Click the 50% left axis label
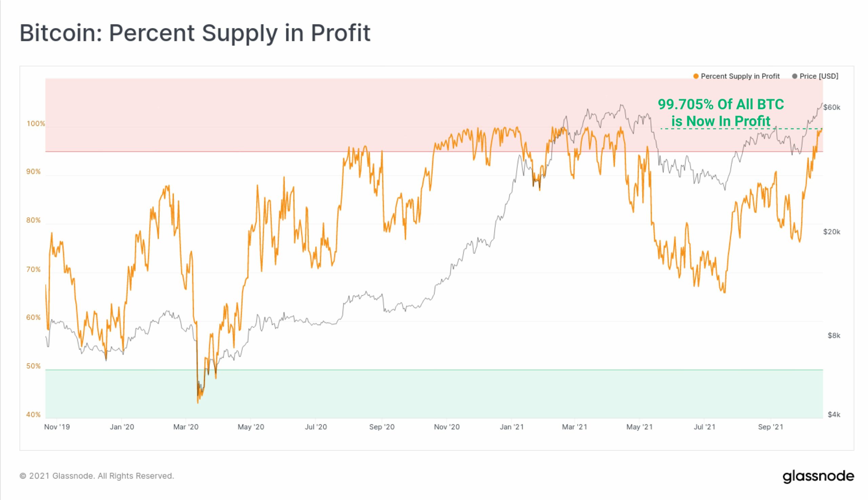Image resolution: width=868 pixels, height=500 pixels. click(x=33, y=366)
